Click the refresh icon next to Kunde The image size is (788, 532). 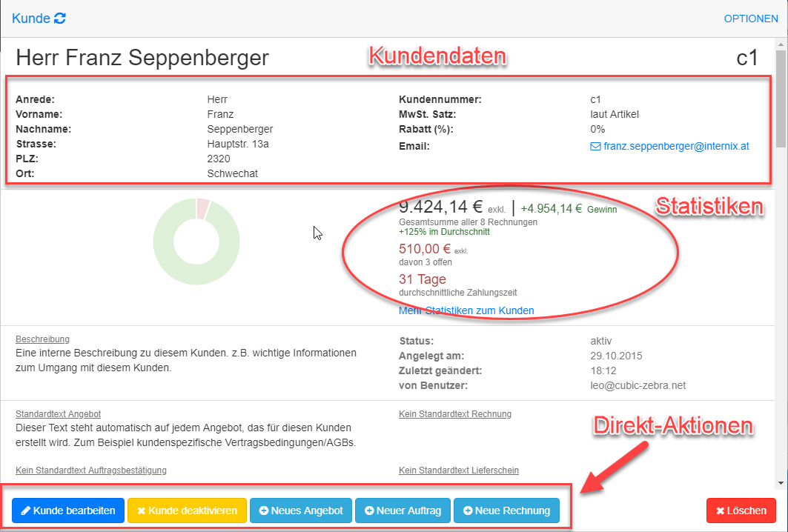[60, 18]
